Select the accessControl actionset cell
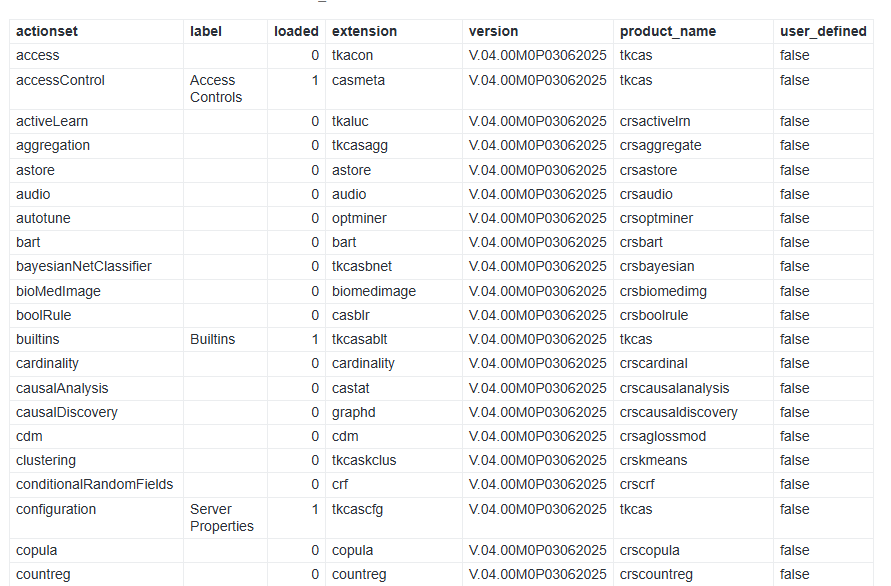Viewport: 891px width, 586px height. (60, 80)
